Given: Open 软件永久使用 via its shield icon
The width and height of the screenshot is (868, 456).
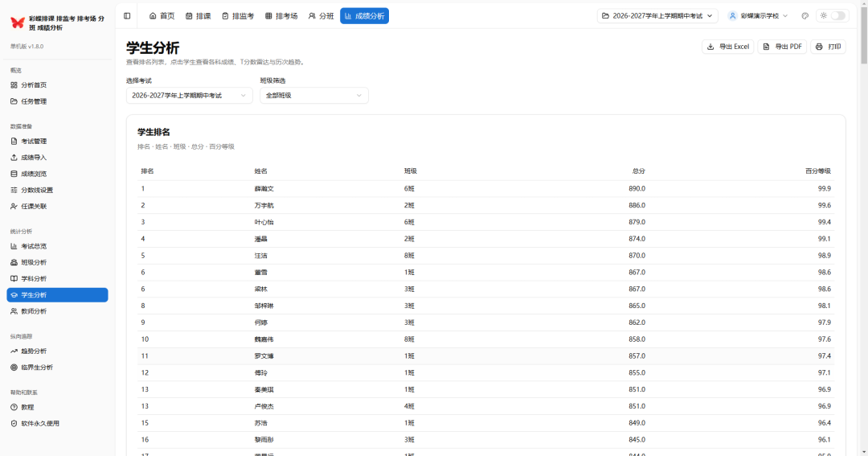Looking at the screenshot, I should click(14, 423).
